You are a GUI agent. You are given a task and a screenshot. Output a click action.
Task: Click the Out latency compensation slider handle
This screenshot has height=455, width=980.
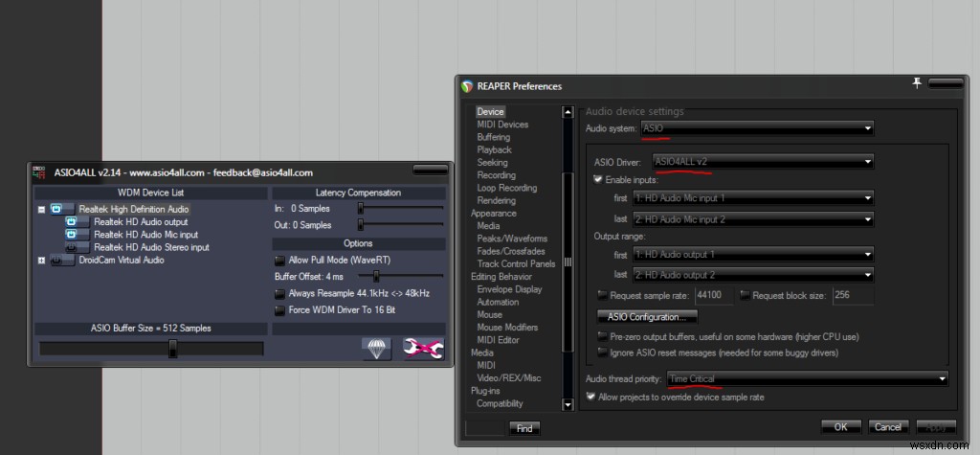coord(361,225)
